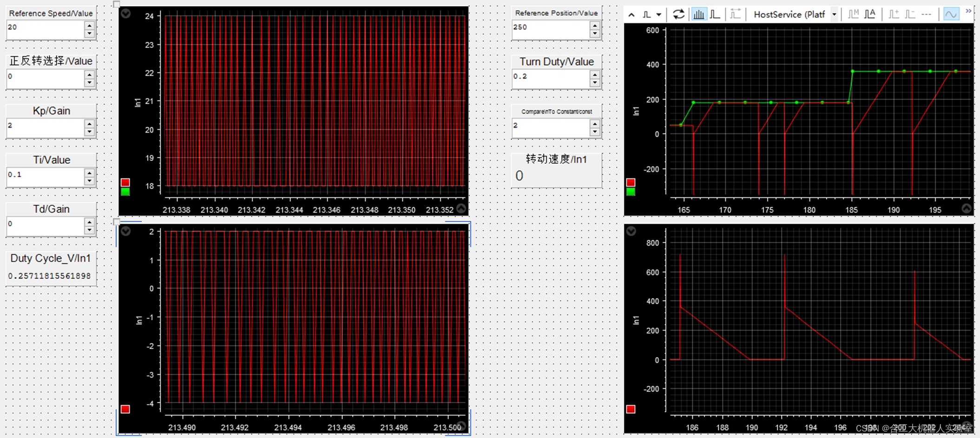Collapse the scope toolbar with the up chevron
Screen dimensions: 980x438
(631, 15)
